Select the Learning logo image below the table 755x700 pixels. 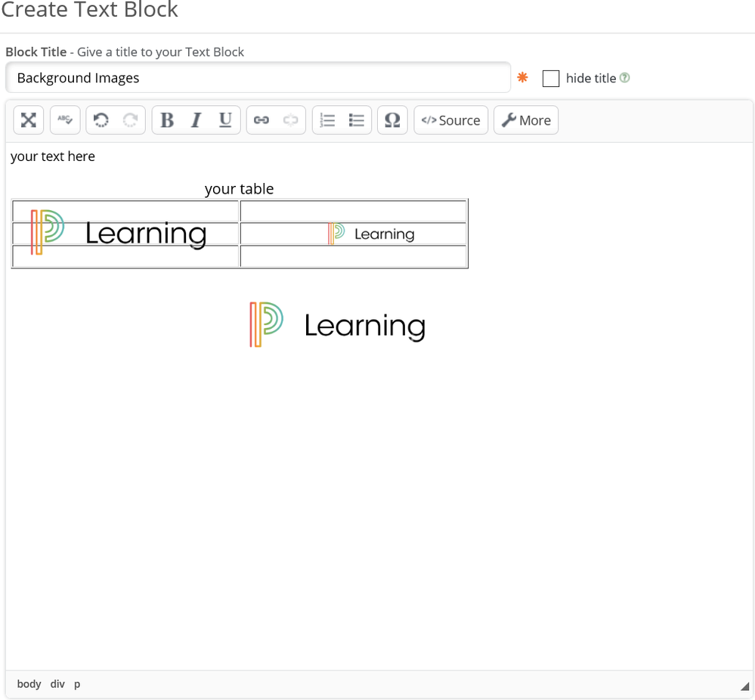pos(338,325)
